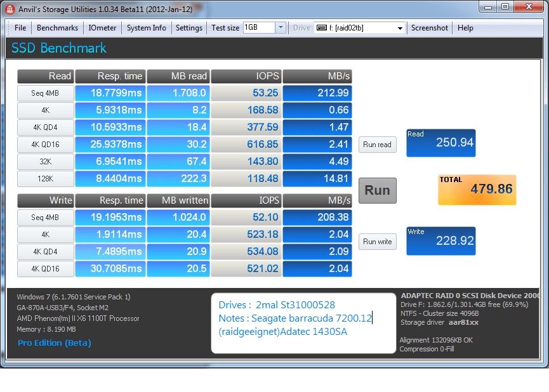
Task: Expand the Test size dropdown arrow
Action: [x=281, y=27]
